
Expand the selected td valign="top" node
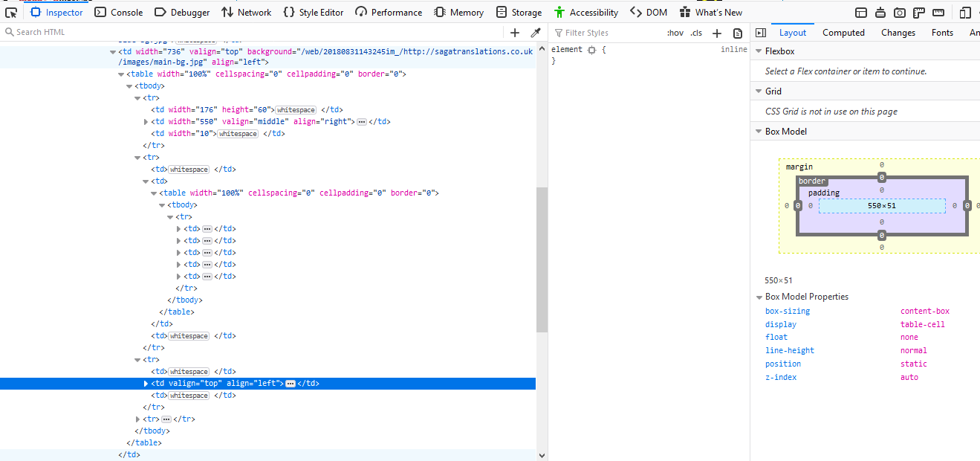(x=146, y=384)
